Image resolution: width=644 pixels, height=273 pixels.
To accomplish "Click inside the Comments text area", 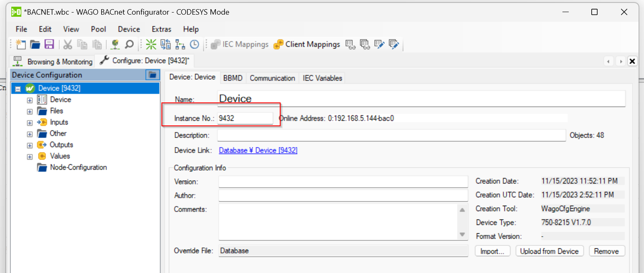I will point(338,222).
